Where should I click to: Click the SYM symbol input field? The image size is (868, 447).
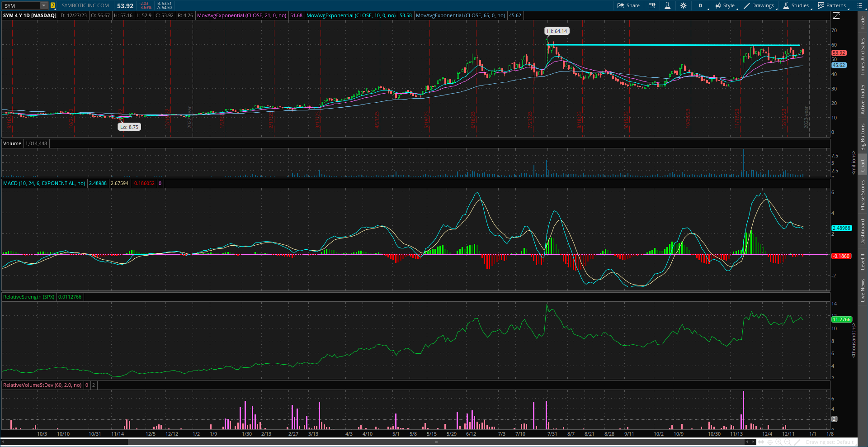[x=21, y=5]
